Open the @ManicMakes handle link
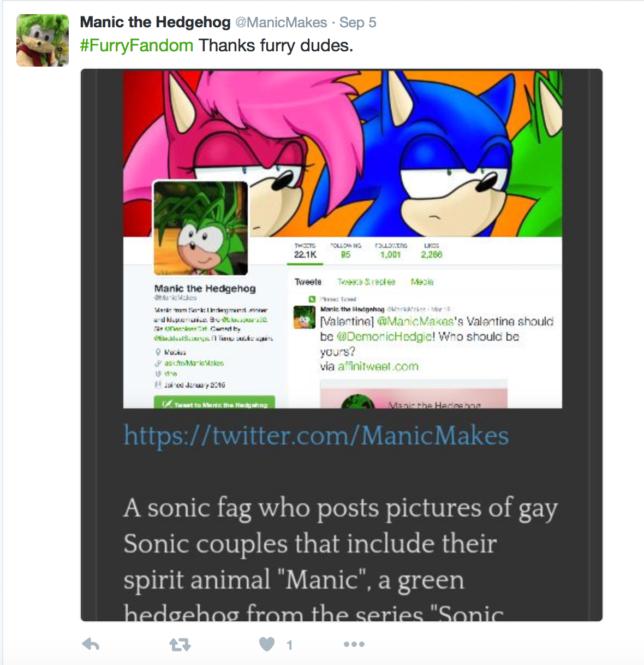Viewport: 644px width, 665px height. coord(281,22)
